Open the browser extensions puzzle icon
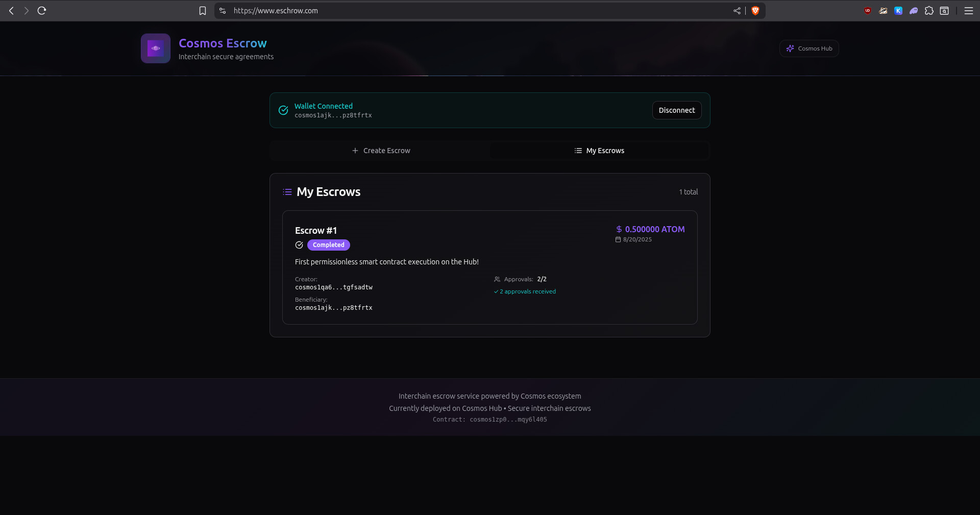The height and width of the screenshot is (515, 980). pyautogui.click(x=929, y=11)
